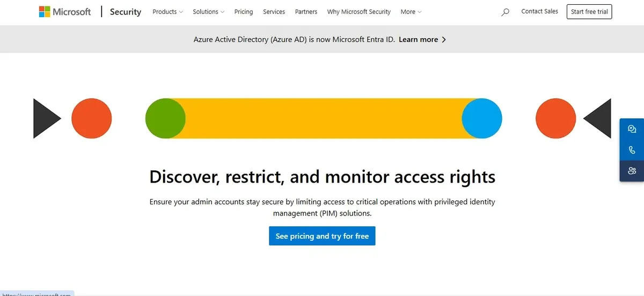
Task: Click the Contact Sales link
Action: (x=539, y=11)
